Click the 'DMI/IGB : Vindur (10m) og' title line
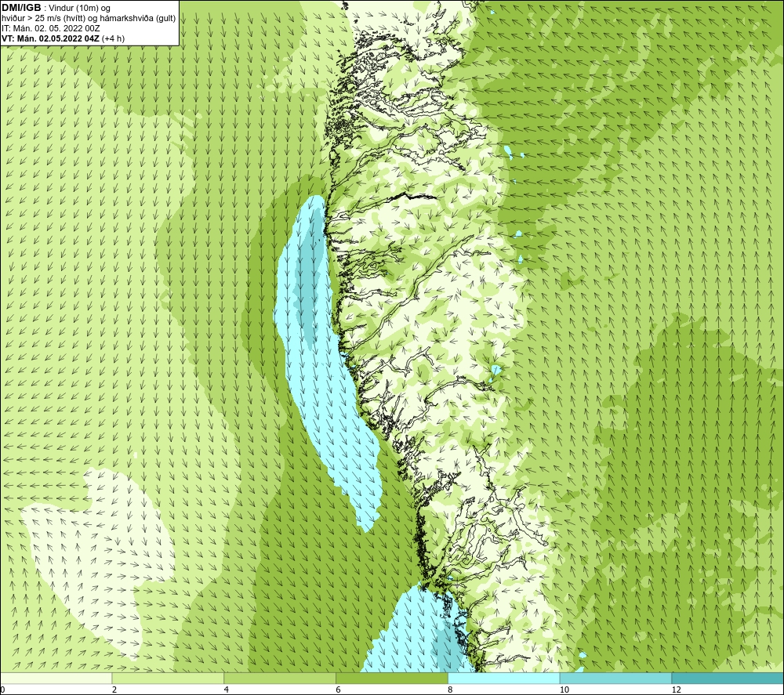This screenshot has width=784, height=695. pos(56,8)
